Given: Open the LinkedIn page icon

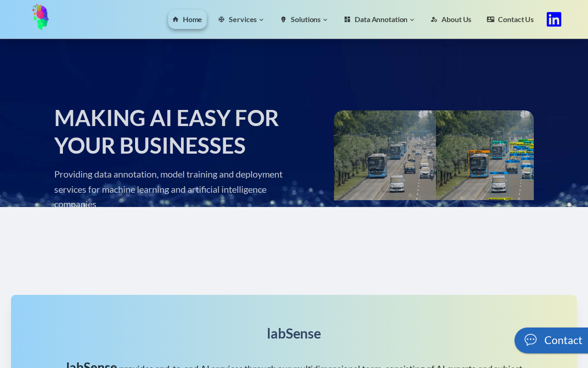Looking at the screenshot, I should click(554, 19).
